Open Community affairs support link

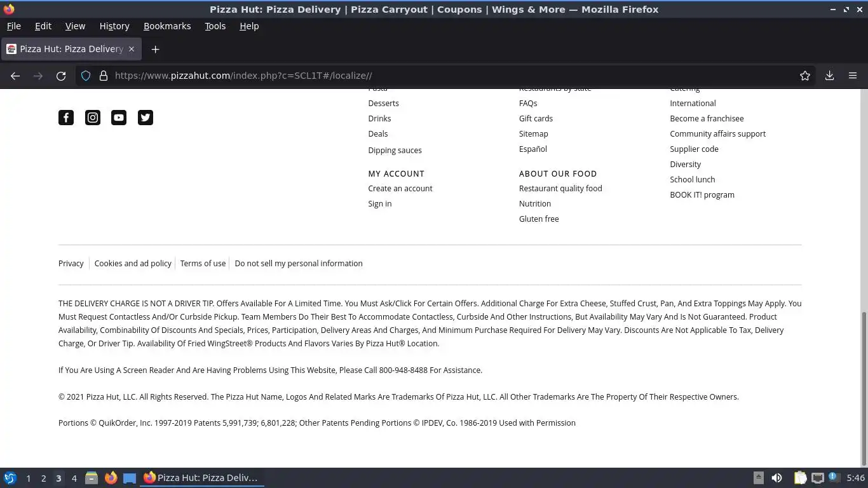[717, 133]
